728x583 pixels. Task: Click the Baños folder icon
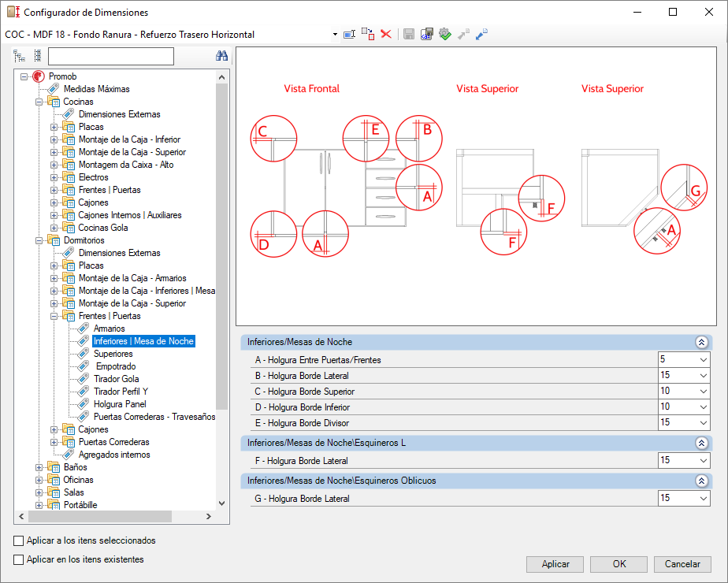(54, 467)
